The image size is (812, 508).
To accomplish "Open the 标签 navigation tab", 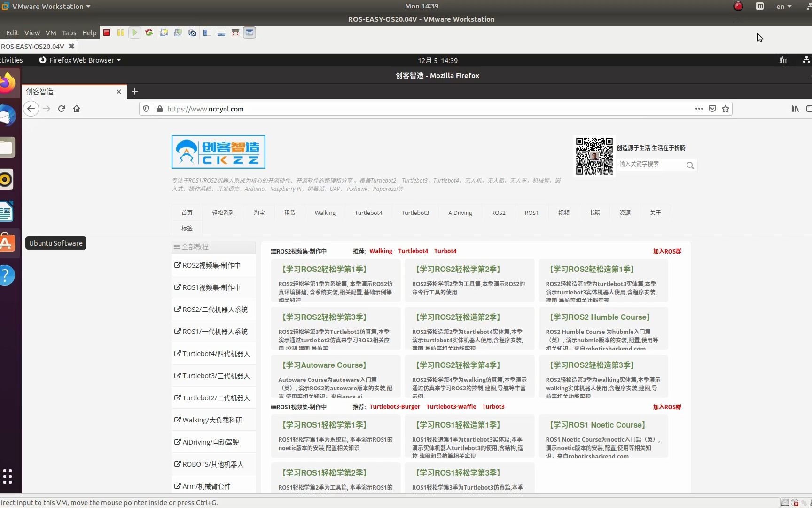I will 187,228.
